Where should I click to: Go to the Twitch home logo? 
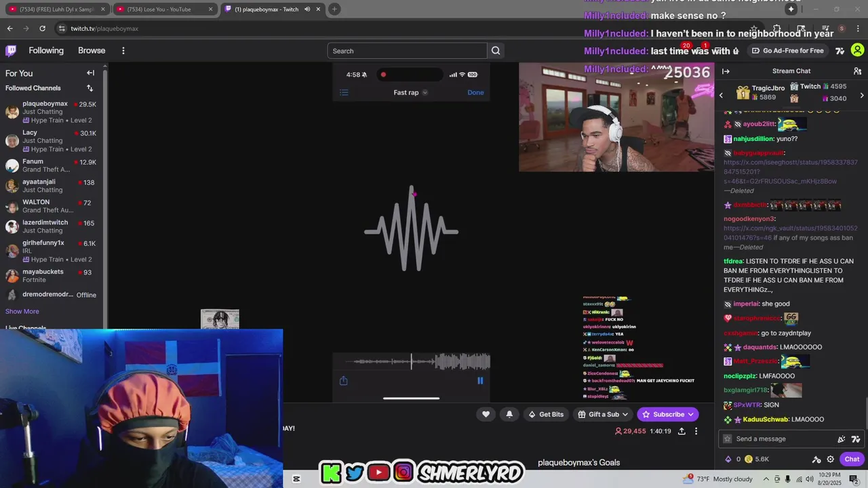[11, 51]
